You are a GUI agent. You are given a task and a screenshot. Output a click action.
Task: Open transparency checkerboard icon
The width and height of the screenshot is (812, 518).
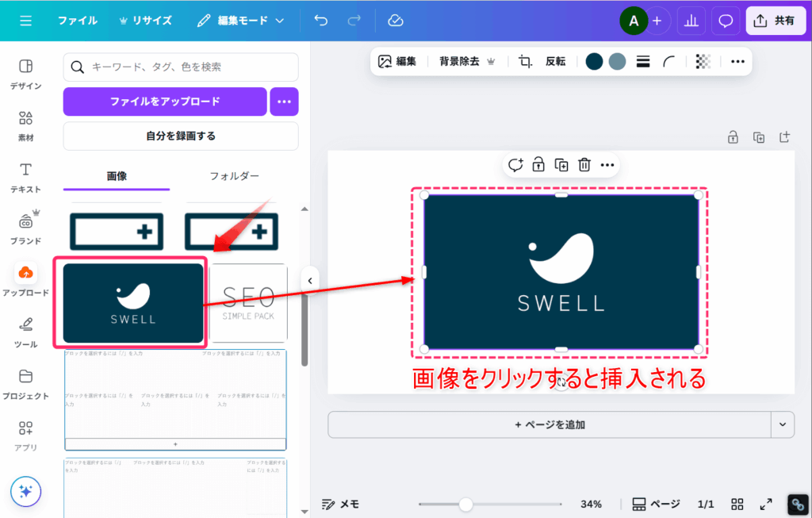click(703, 62)
